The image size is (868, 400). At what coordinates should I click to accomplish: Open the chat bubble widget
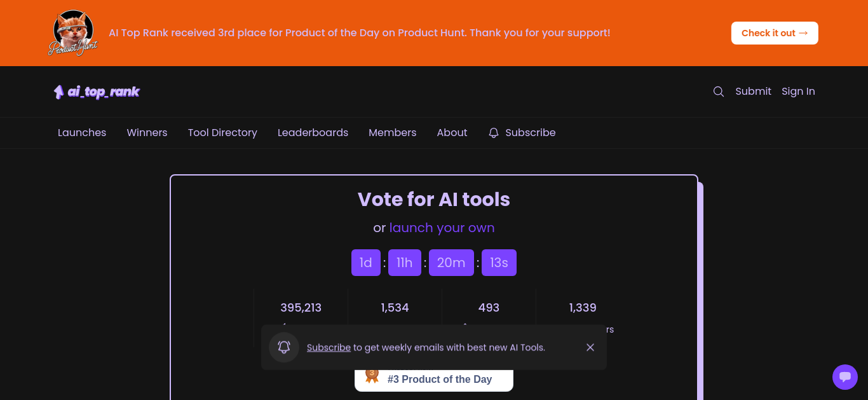(x=845, y=377)
